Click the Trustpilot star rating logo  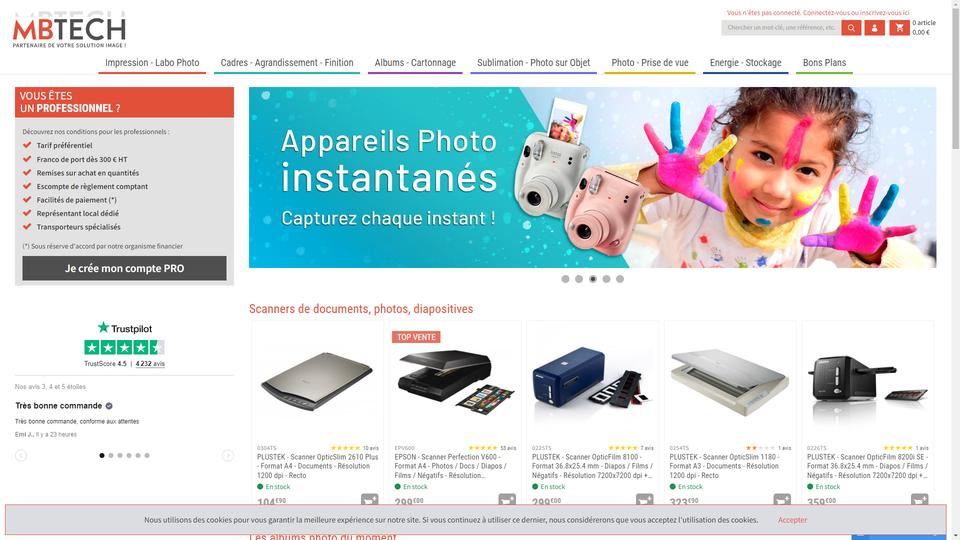click(124, 347)
